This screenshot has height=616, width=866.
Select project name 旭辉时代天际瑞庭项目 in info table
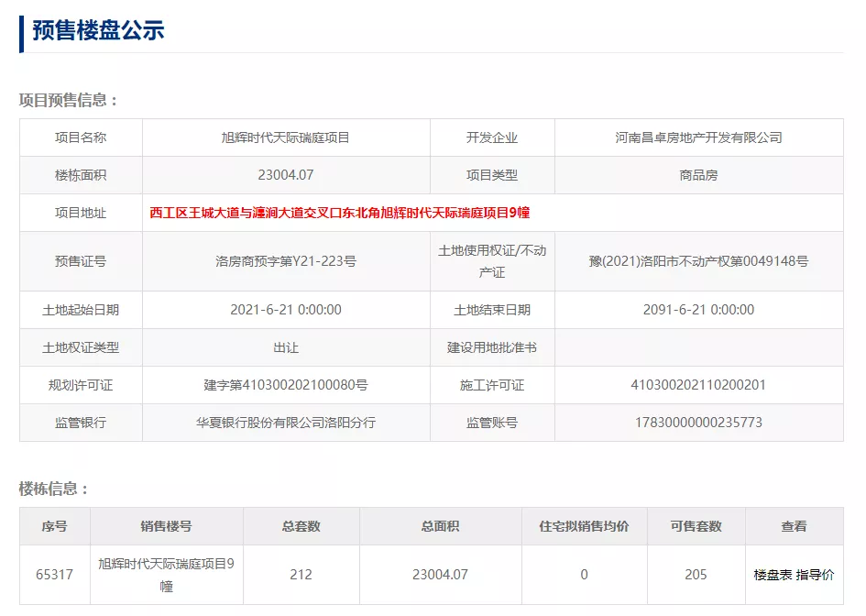pyautogui.click(x=286, y=137)
